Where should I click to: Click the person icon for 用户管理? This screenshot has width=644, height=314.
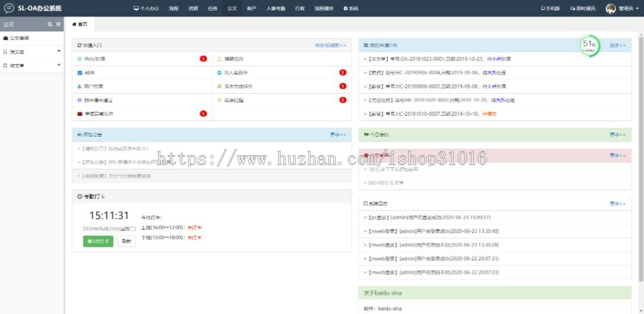click(79, 87)
